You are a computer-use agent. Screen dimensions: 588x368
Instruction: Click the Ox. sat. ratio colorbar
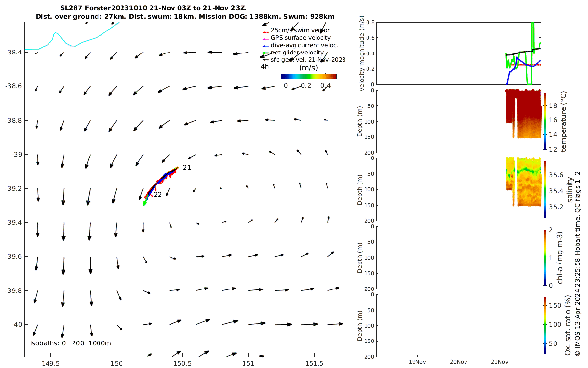[x=545, y=325]
